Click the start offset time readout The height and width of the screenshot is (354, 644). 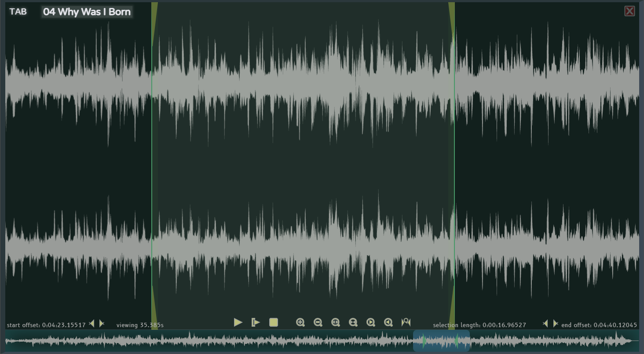click(x=46, y=325)
